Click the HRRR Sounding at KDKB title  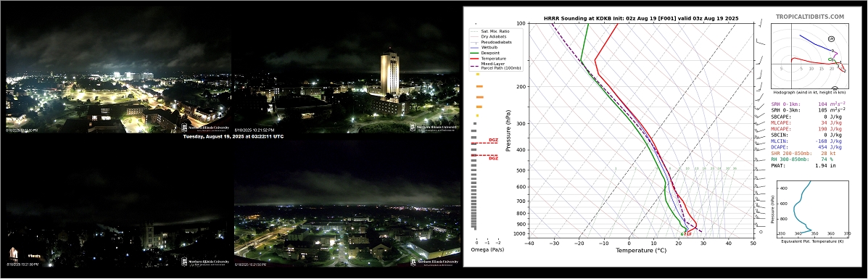pos(640,18)
